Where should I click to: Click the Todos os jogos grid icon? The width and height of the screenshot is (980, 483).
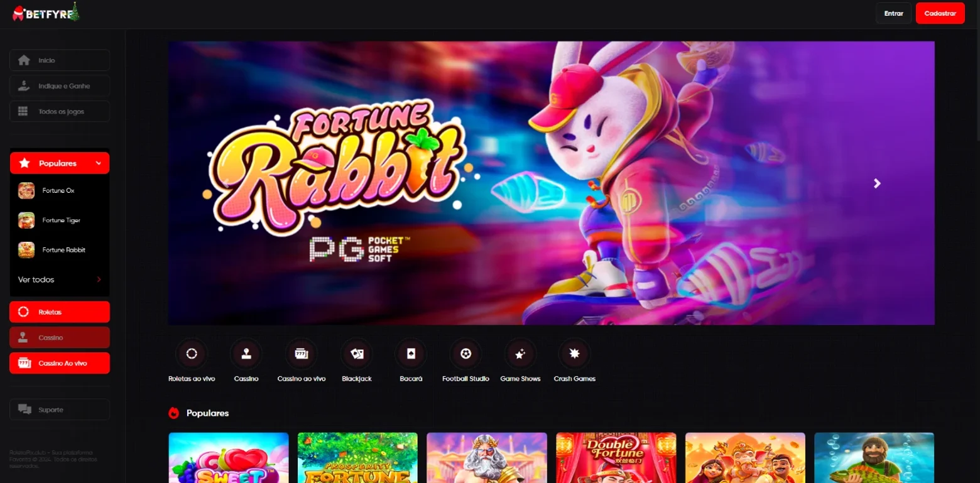click(23, 112)
